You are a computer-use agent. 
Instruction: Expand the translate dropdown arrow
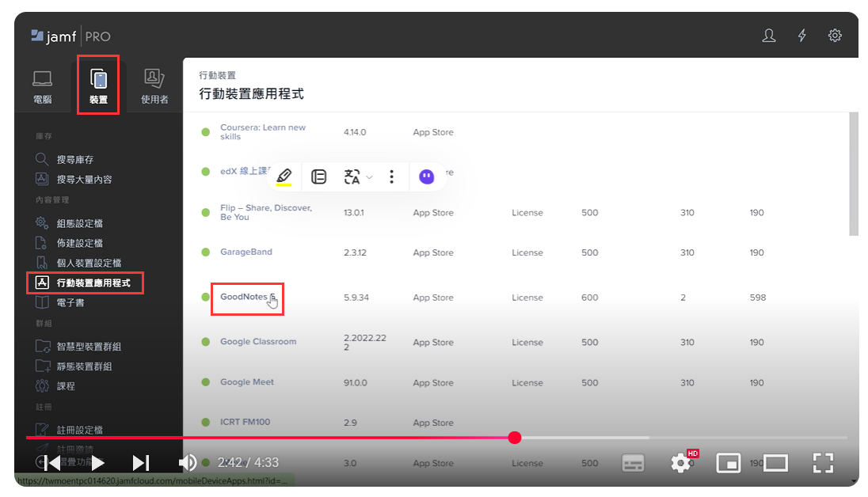pyautogui.click(x=369, y=177)
